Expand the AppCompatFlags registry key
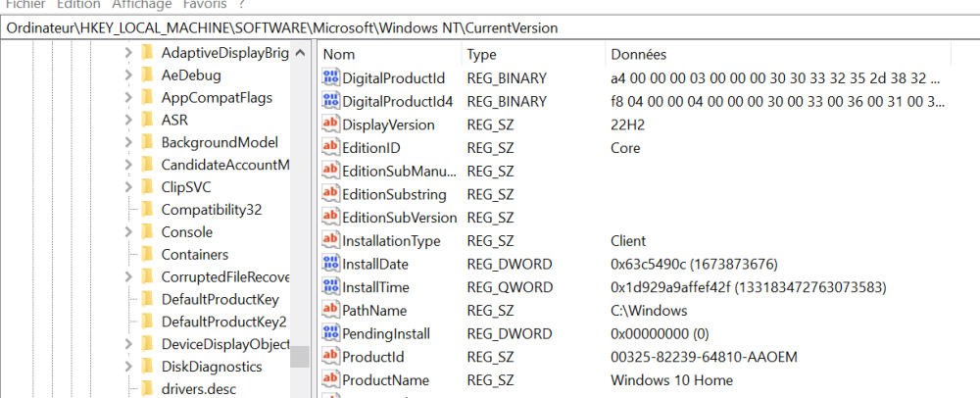The image size is (980, 398). click(x=128, y=97)
